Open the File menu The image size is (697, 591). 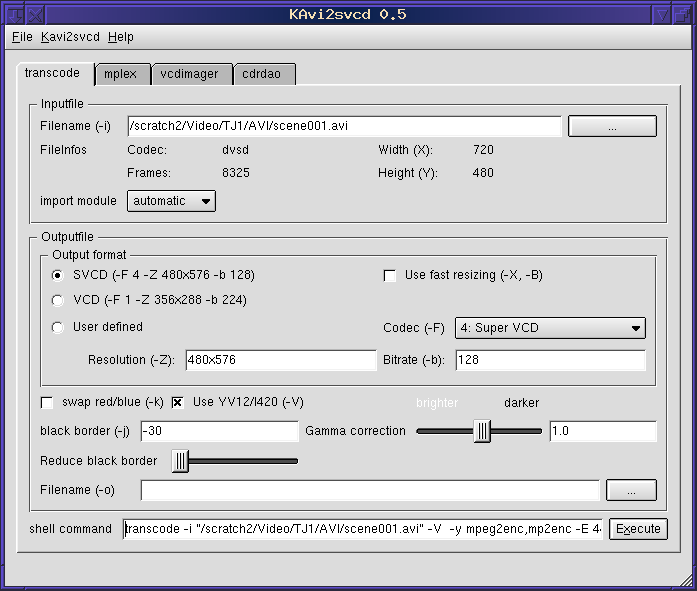22,37
